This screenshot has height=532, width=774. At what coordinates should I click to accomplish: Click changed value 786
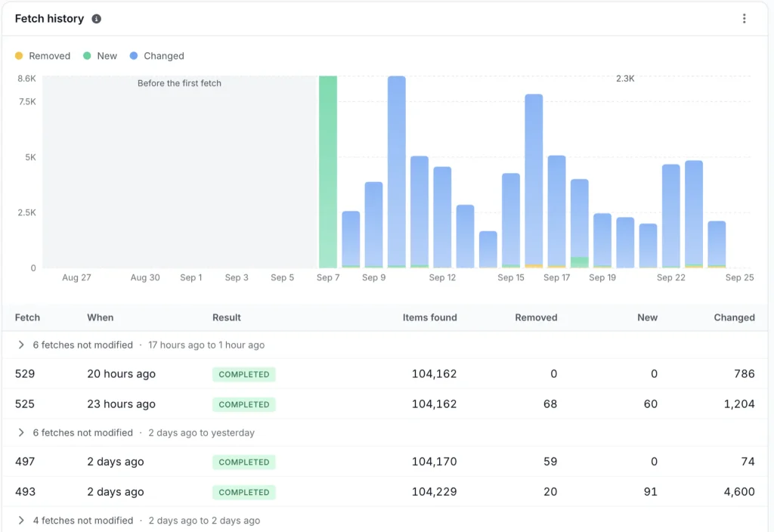pos(745,373)
